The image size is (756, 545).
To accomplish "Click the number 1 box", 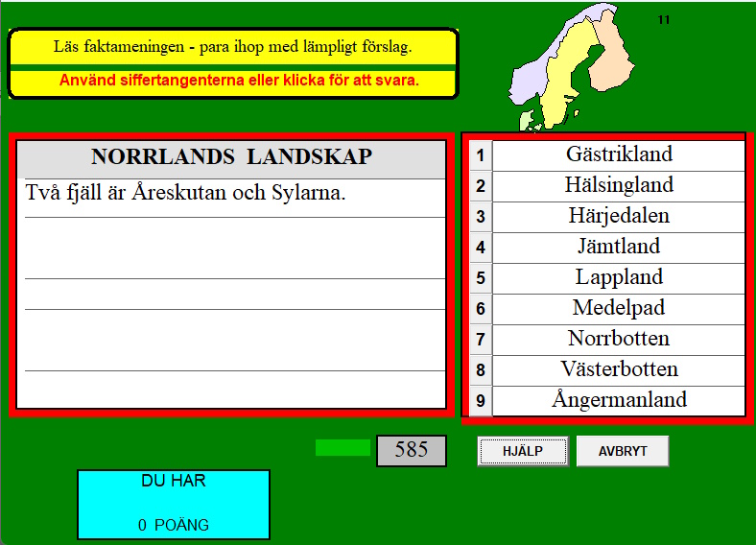I will [481, 155].
